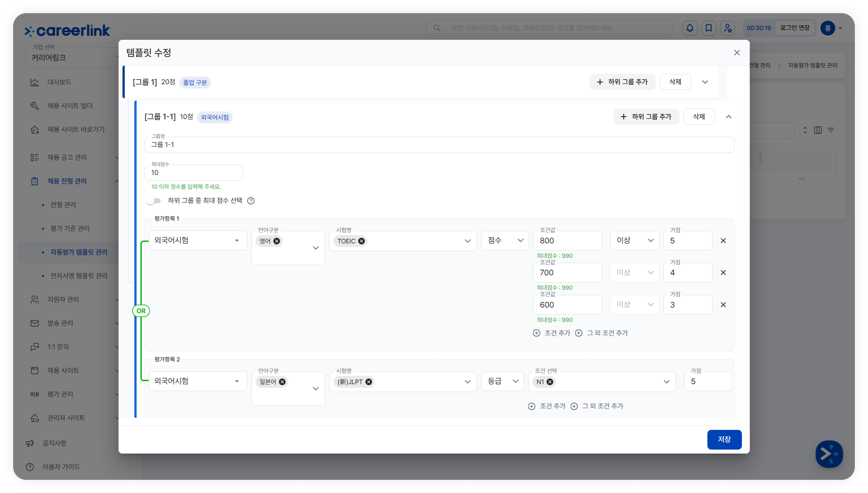868x493 pixels.
Task: Click the filter icon in background page
Action: click(x=831, y=130)
